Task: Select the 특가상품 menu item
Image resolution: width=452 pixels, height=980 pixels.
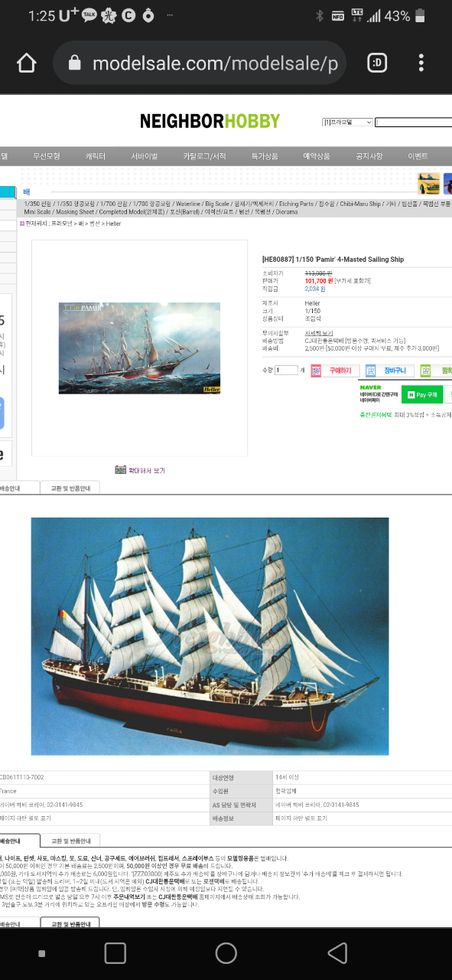Action: [265, 155]
